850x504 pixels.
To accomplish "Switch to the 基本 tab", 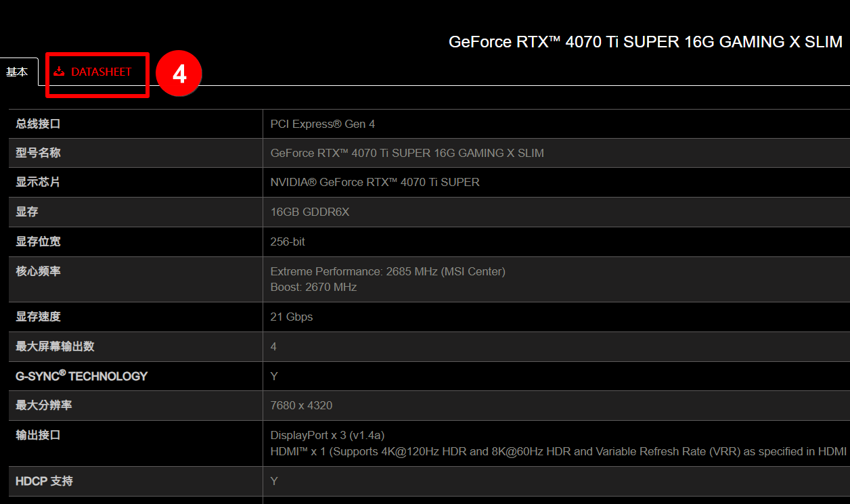I will tap(17, 71).
